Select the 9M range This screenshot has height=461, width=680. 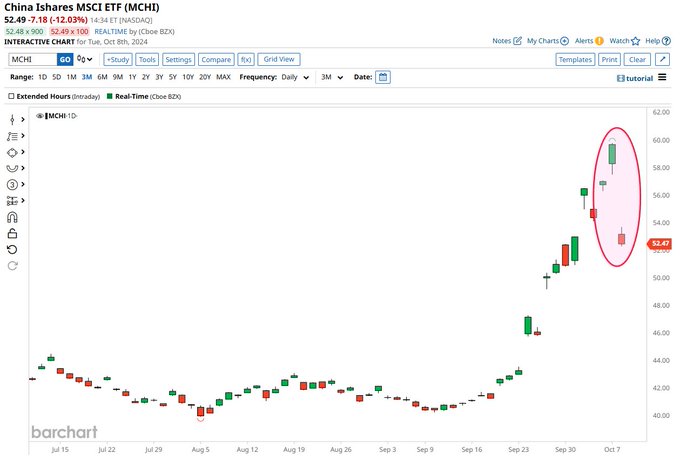(x=118, y=77)
